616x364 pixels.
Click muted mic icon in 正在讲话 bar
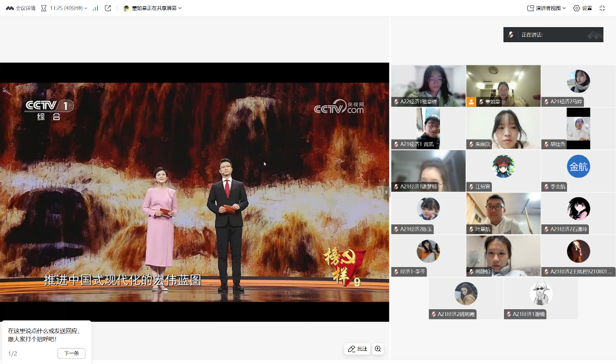coord(511,35)
